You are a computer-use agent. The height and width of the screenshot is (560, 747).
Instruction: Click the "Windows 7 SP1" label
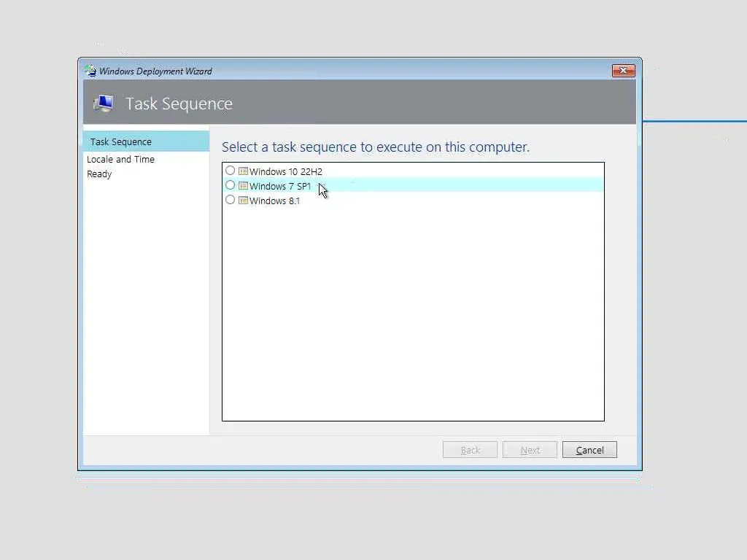pos(280,186)
